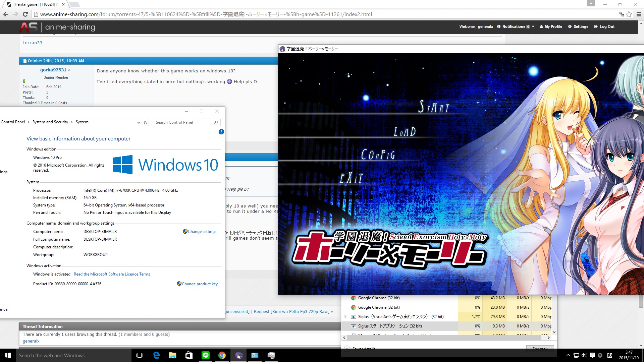Open Windows Store from the taskbar
Viewport: 644px width, 362px height.
189,355
